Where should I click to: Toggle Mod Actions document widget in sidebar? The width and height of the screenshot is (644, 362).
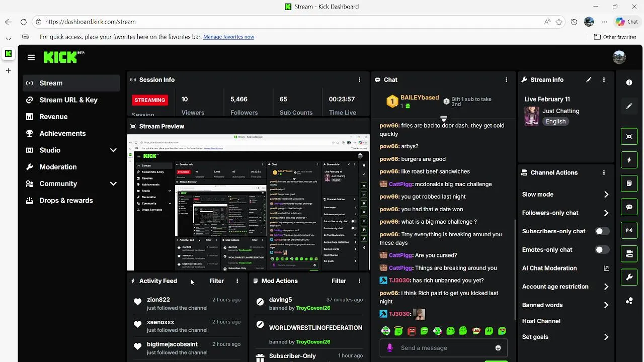point(629,184)
